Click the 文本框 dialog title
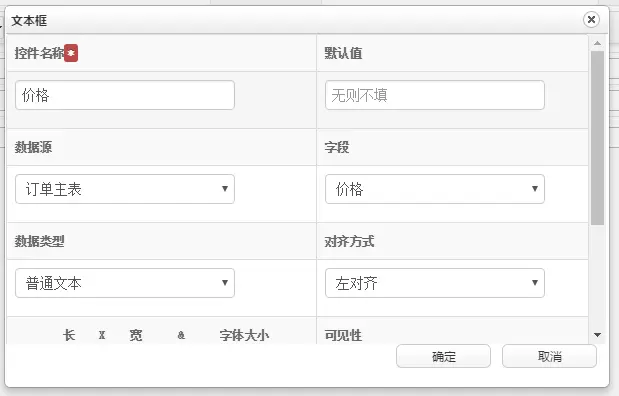 [29, 21]
